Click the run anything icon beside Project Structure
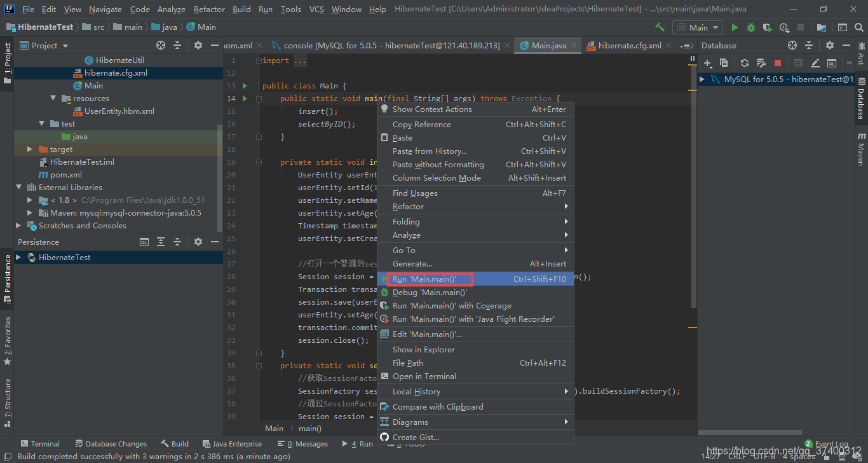 842,27
